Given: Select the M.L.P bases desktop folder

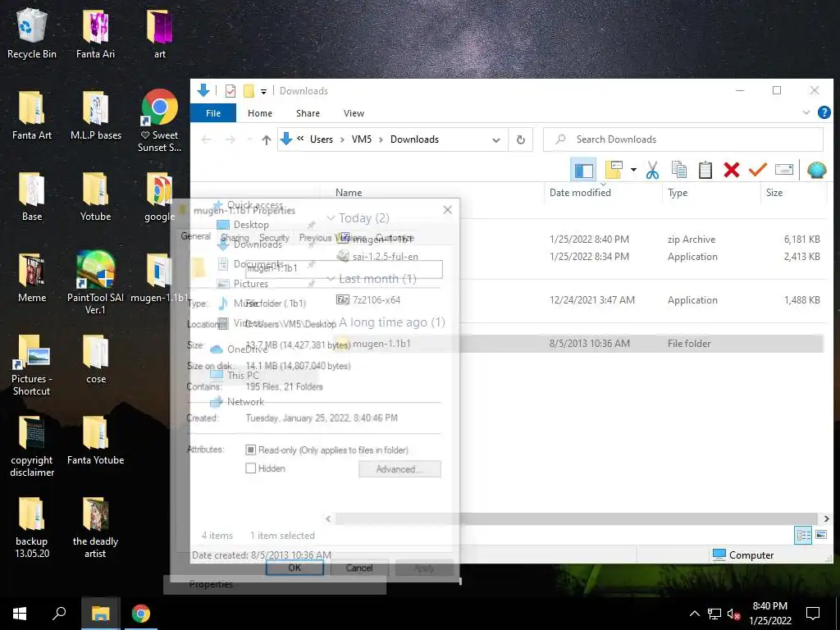Looking at the screenshot, I should 96,115.
